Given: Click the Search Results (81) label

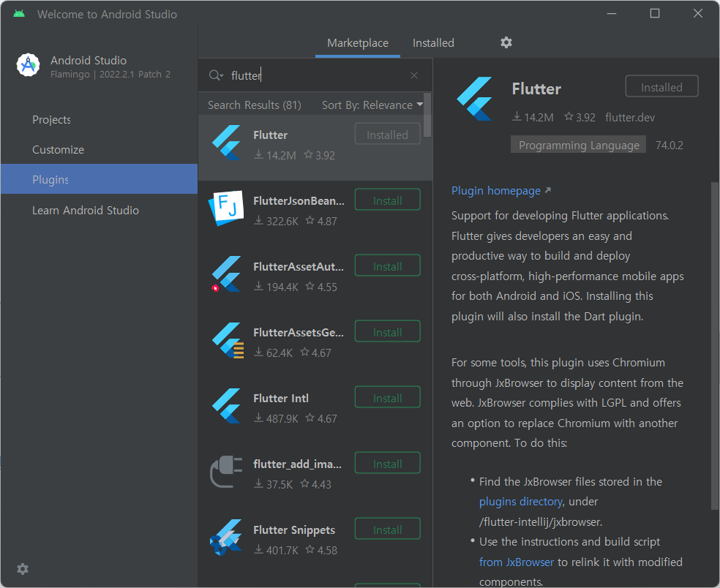Looking at the screenshot, I should (255, 105).
